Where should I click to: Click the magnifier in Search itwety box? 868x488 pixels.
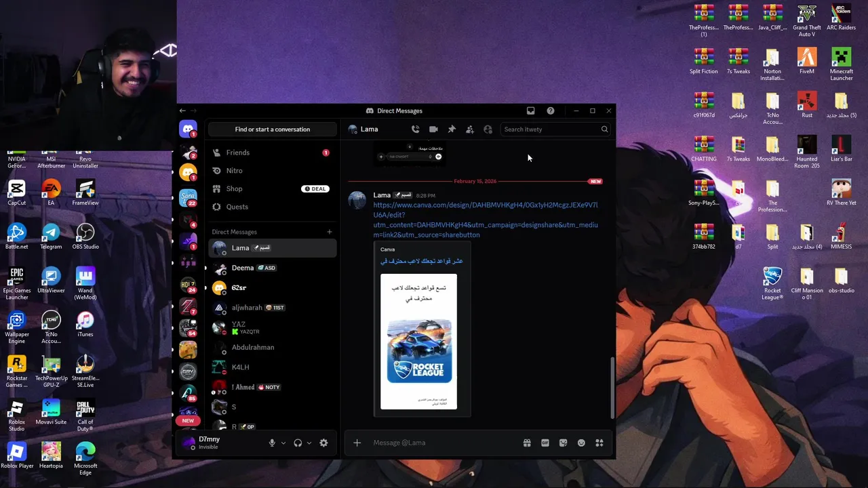pos(604,129)
